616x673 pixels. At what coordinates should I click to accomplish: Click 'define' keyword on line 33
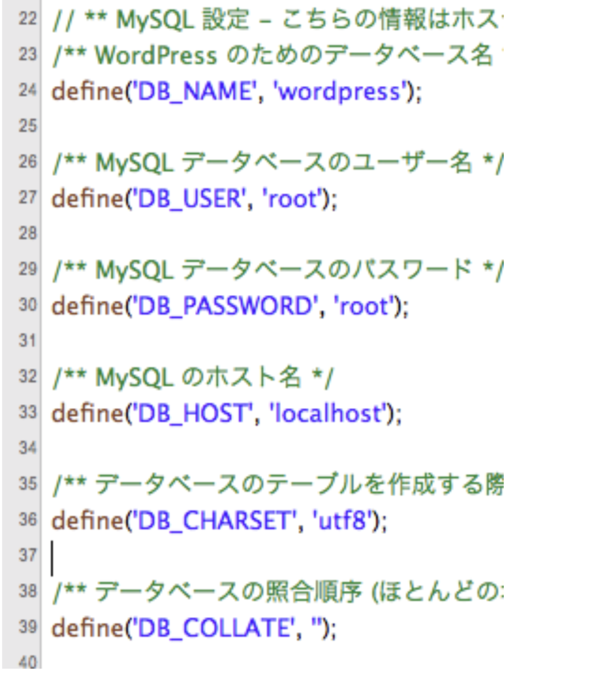pos(87,413)
